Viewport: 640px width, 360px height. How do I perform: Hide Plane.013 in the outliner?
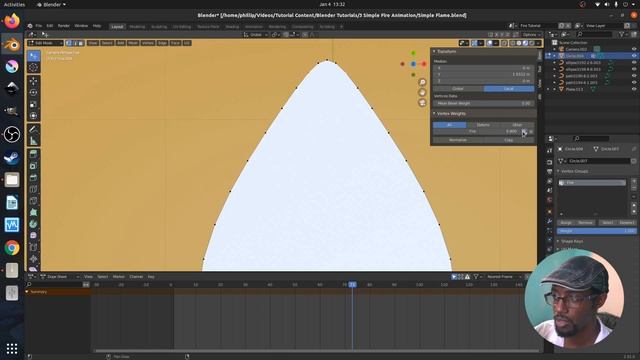[634, 89]
